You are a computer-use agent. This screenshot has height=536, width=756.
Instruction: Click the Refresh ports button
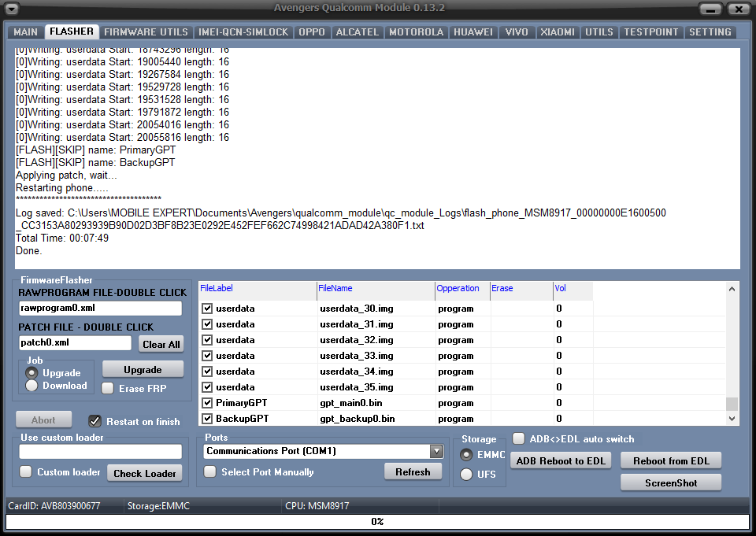(x=413, y=472)
